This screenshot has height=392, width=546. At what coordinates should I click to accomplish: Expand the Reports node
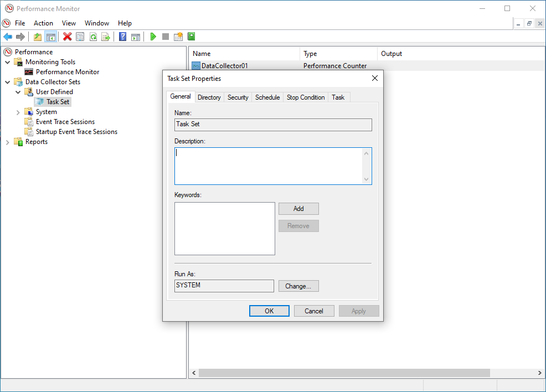tap(8, 141)
